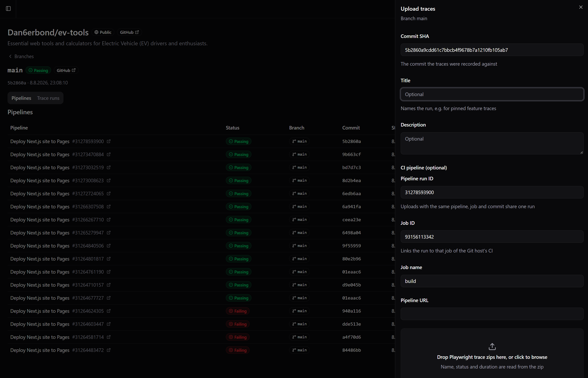Toggle the sidebar panel icon
The width and height of the screenshot is (588, 378).
tap(8, 9)
